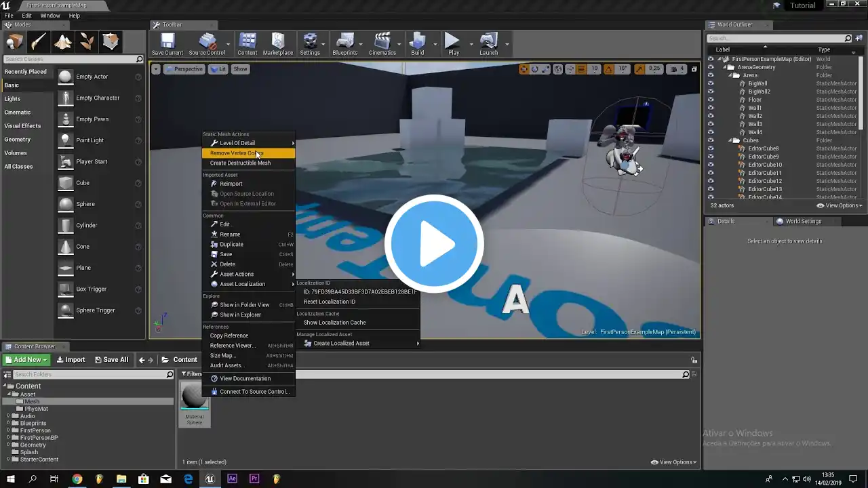The image size is (868, 488).
Task: Hide the BigWall actor via eye icon
Action: click(x=711, y=83)
